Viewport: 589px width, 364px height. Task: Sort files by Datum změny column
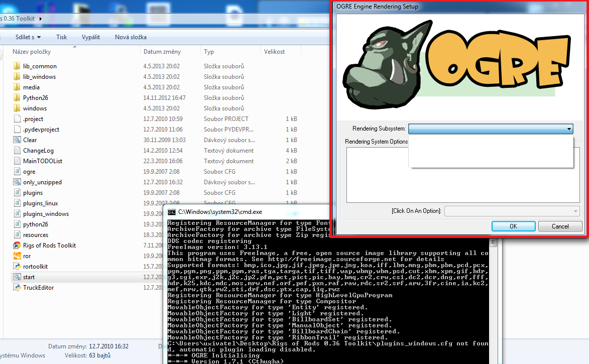[159, 52]
